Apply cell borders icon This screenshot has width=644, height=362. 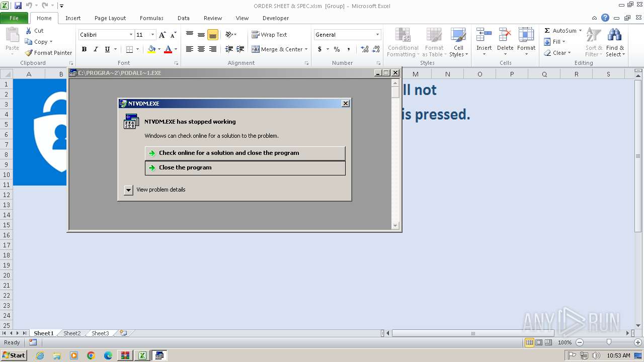[129, 49]
